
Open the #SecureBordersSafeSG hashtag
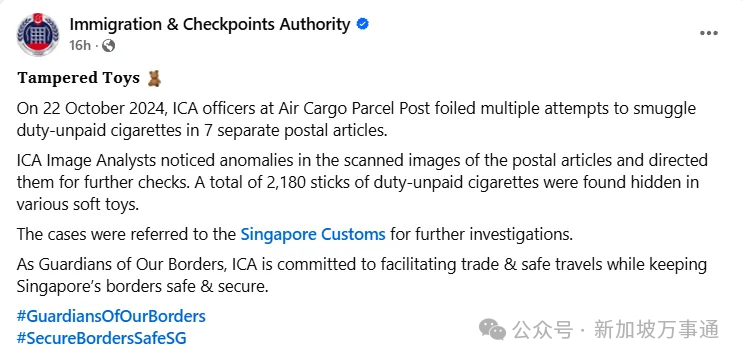pyautogui.click(x=102, y=338)
